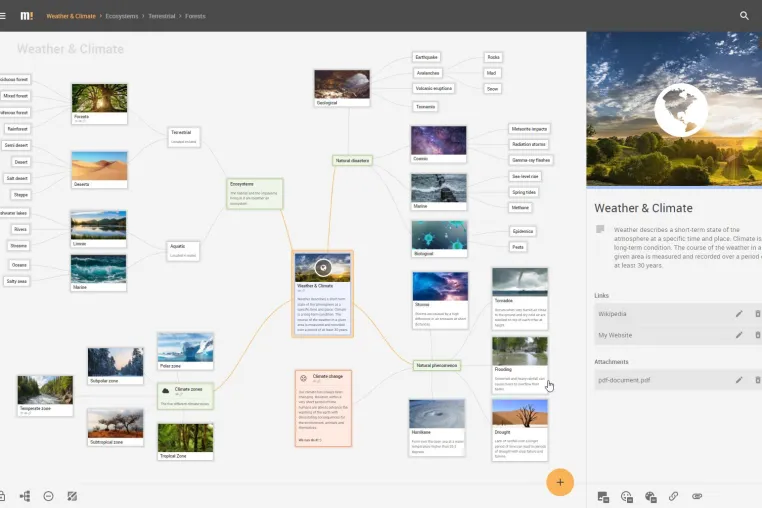Click the globe emblem on side panel header image
The width and height of the screenshot is (762, 508).
click(x=680, y=110)
